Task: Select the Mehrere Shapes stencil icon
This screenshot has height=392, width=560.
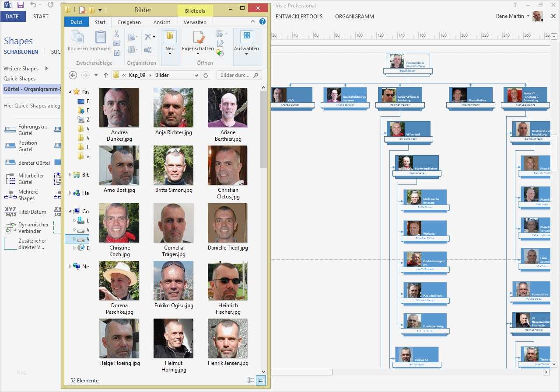Action: click(x=10, y=195)
